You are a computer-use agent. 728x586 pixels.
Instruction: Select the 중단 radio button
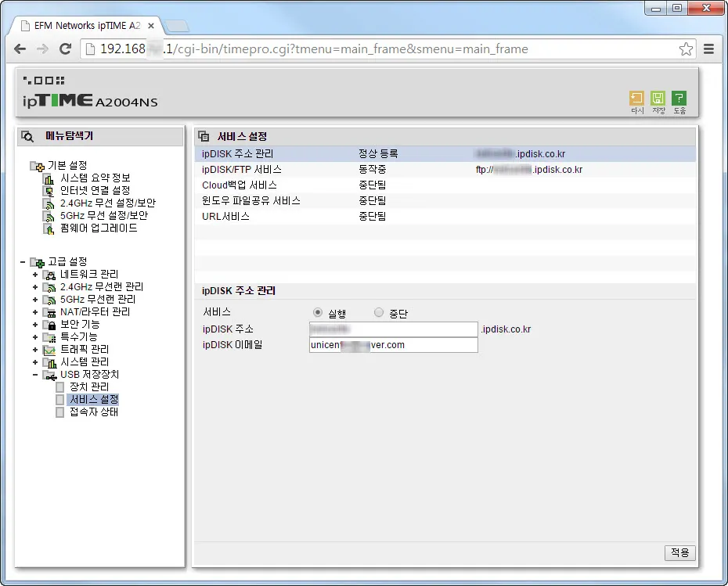(x=379, y=313)
